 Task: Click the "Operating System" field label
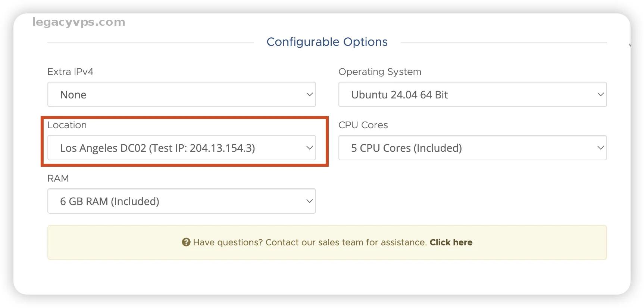(x=379, y=72)
